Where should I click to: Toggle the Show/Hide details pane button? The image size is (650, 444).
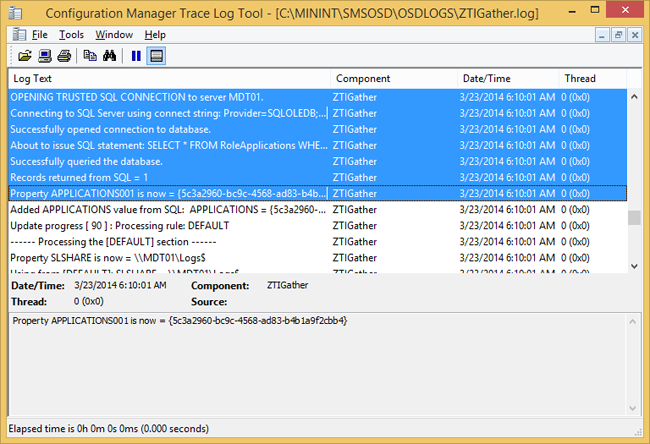tap(156, 56)
